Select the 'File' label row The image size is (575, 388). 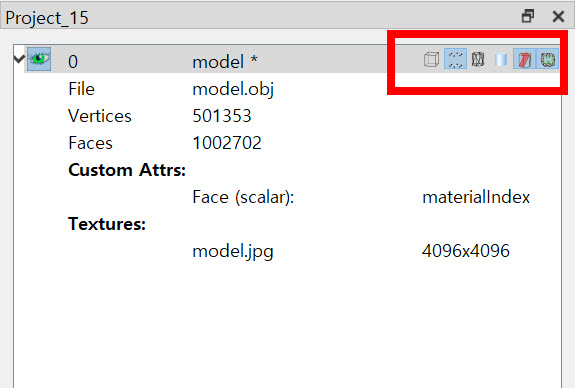click(x=81, y=89)
